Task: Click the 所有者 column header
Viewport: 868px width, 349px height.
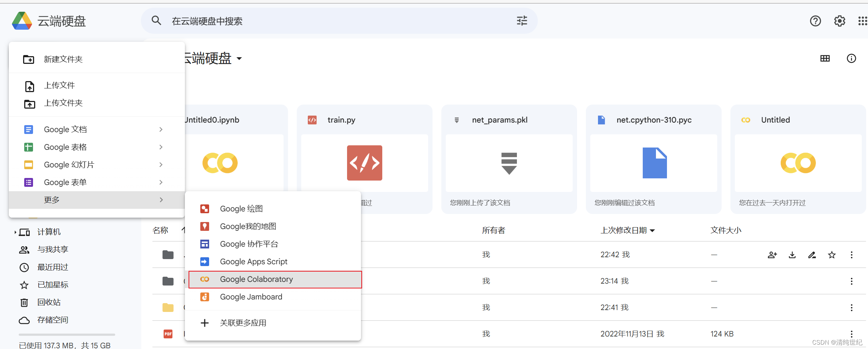Action: point(494,230)
